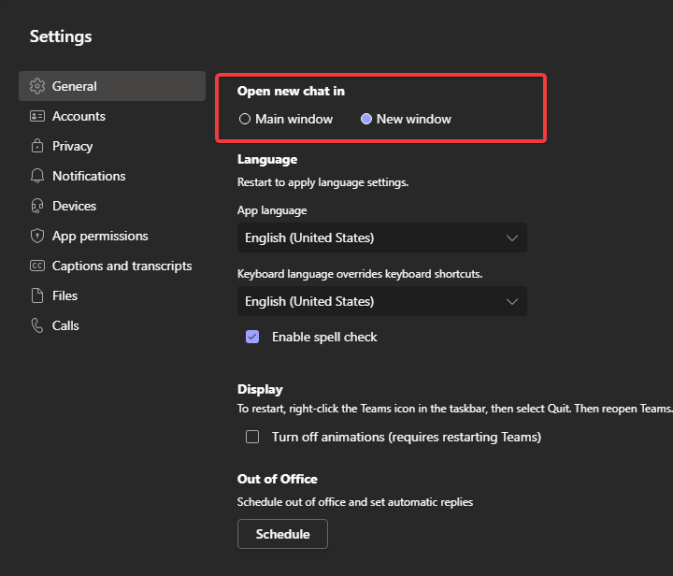Click the document icon for Files

[37, 296]
